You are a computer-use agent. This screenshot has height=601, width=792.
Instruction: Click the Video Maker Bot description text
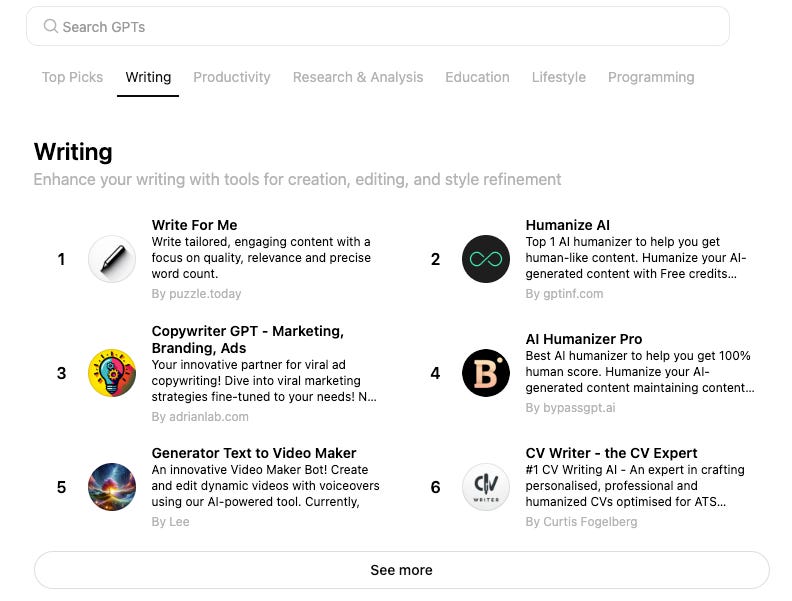point(266,486)
